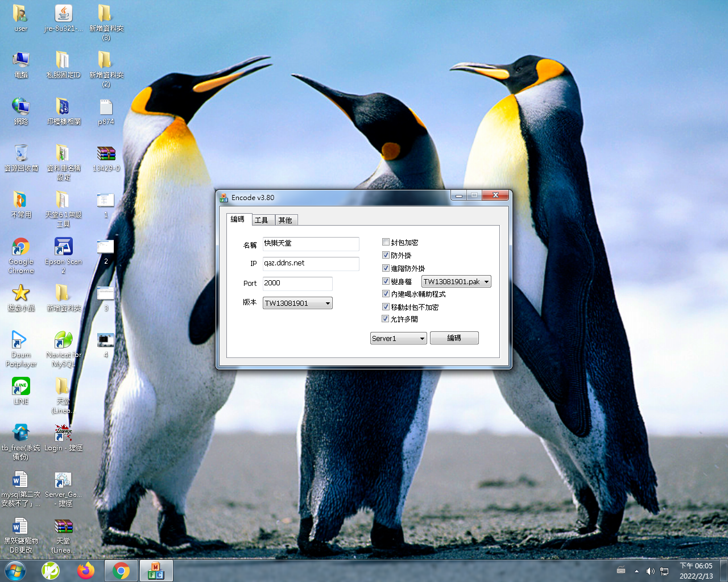The width and height of the screenshot is (728, 582).
Task: Open the 黑妖寵物DB更改 Word document
Action: click(x=20, y=535)
